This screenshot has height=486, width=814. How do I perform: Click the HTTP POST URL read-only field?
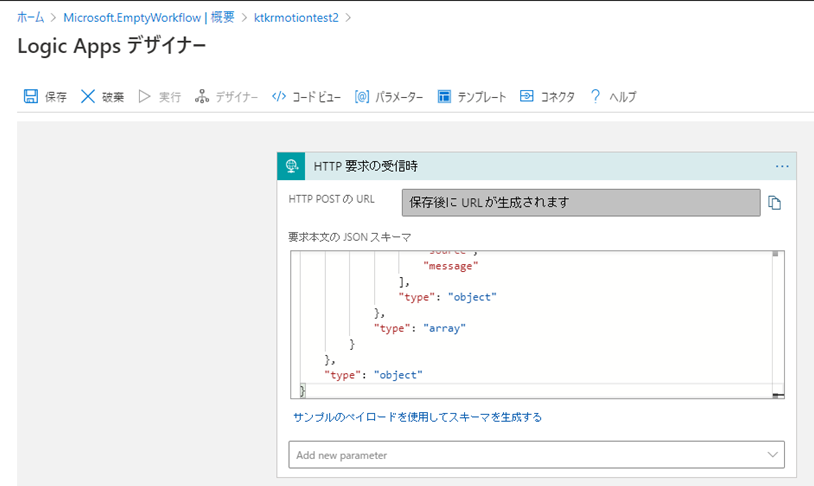[581, 202]
